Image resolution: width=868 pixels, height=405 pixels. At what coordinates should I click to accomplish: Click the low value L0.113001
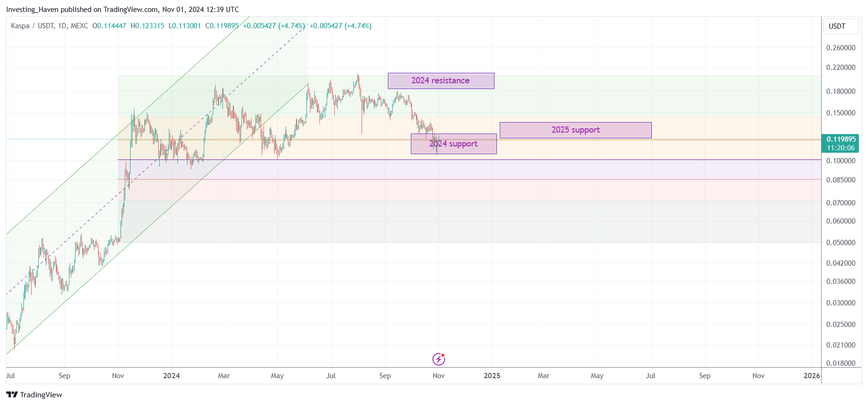point(185,26)
